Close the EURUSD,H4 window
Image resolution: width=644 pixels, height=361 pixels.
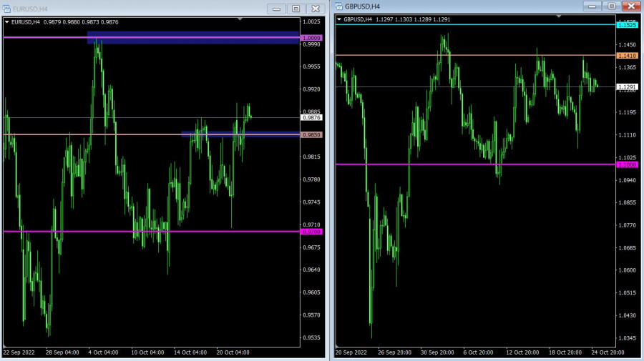(x=316, y=9)
